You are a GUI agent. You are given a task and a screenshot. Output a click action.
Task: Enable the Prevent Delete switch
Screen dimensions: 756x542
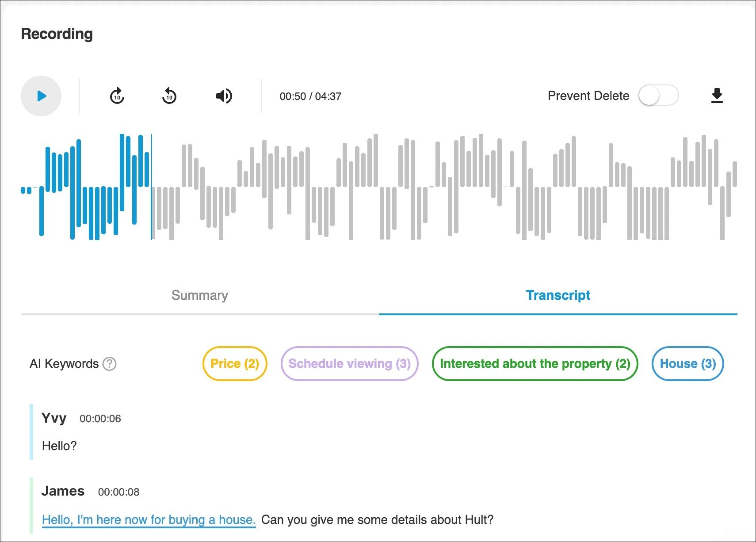[x=658, y=96]
